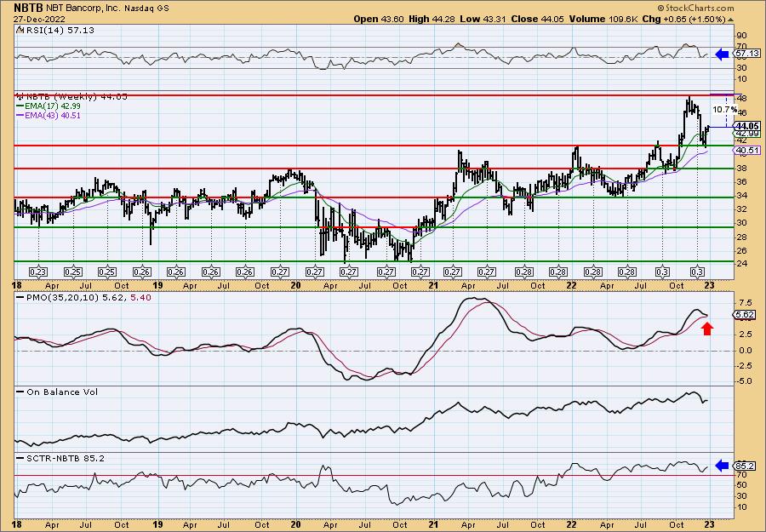Click the black PMO legend line swatch
Screen dimensions: 766x532
pos(20,298)
